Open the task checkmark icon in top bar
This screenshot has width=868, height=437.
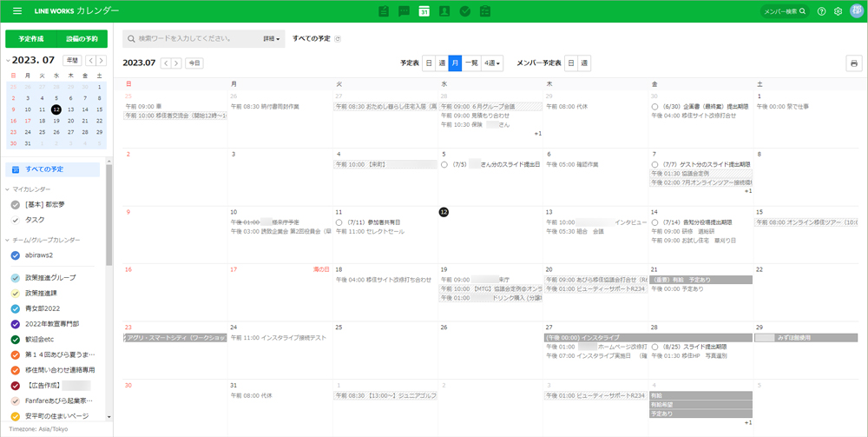pos(465,11)
